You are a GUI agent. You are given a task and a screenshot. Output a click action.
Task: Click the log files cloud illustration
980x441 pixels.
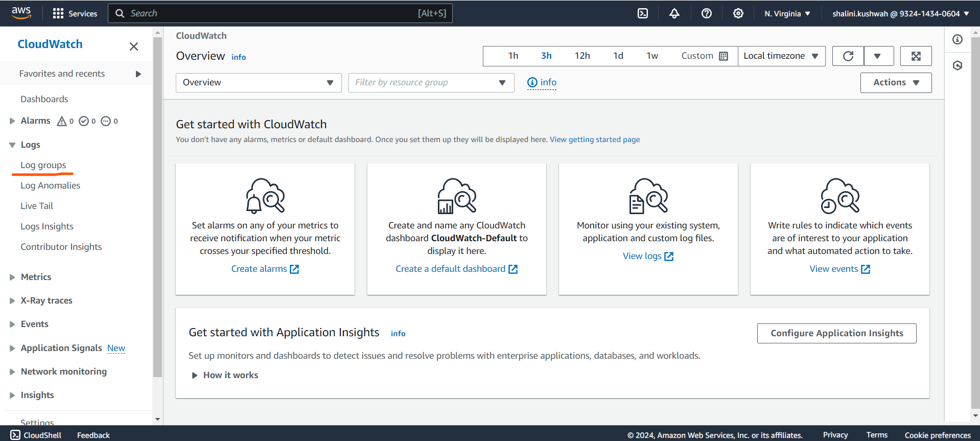(x=648, y=196)
